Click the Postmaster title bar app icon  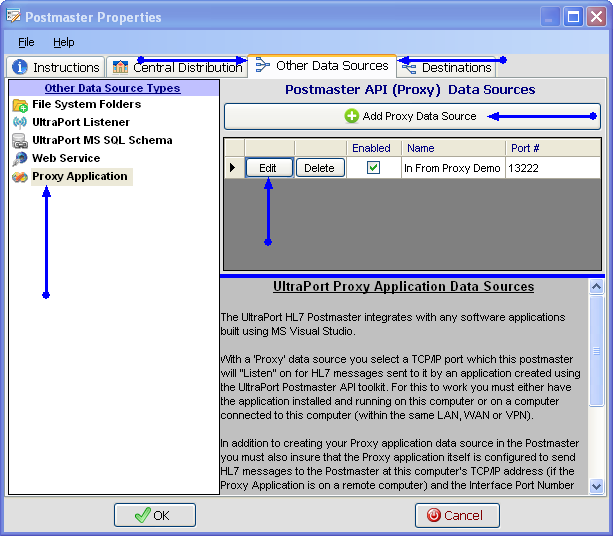[x=13, y=17]
